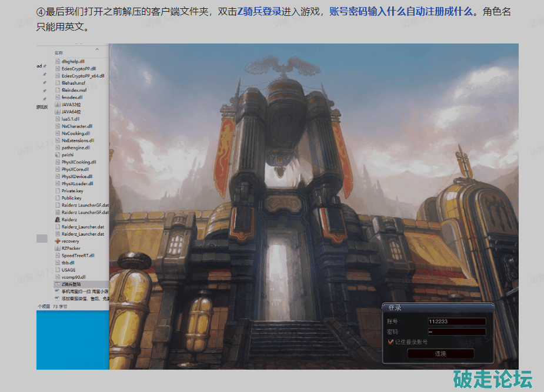Select the Private.key file

[72, 190]
